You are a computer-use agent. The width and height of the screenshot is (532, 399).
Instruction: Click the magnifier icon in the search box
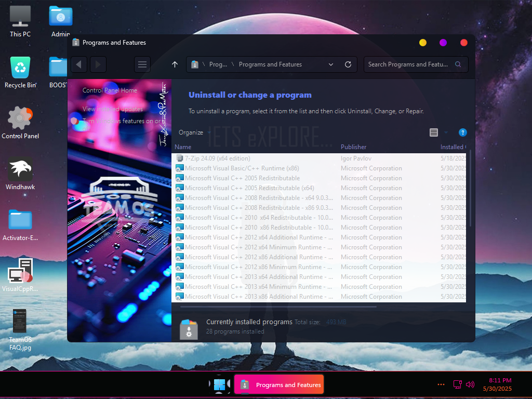click(x=458, y=64)
